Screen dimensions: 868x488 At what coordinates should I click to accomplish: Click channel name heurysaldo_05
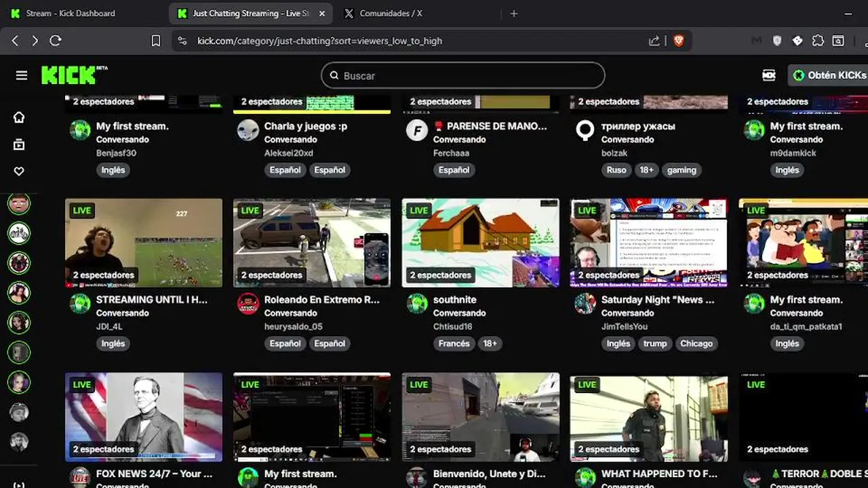(x=294, y=327)
